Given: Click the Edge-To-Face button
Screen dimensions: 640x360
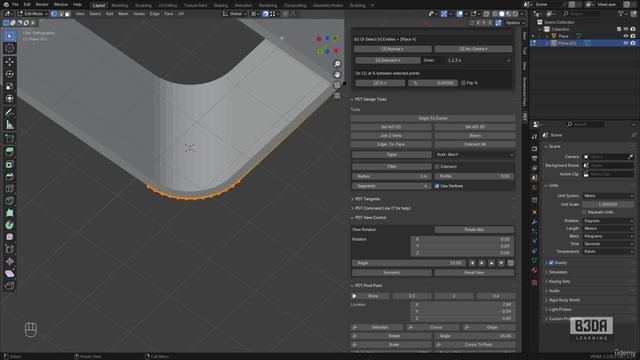Looking at the screenshot, I should click(391, 144).
